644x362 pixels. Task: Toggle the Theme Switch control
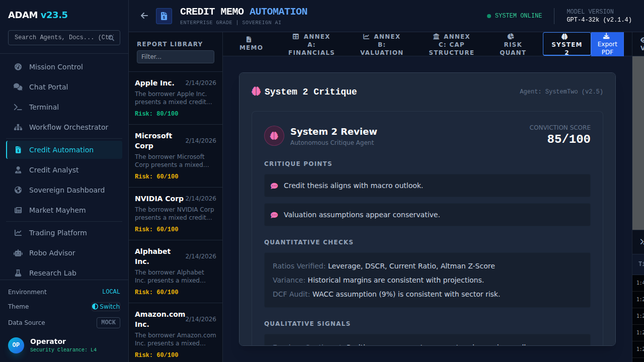106,307
